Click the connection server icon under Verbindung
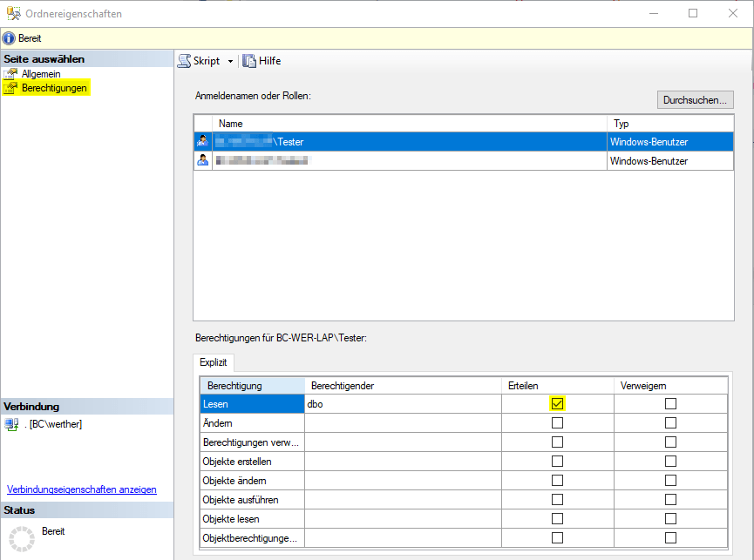Image resolution: width=754 pixels, height=560 pixels. [11, 424]
